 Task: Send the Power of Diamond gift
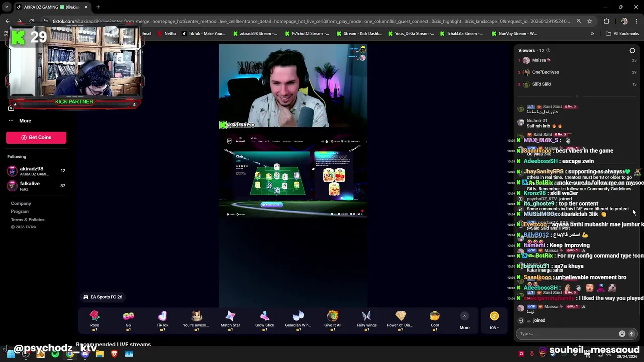tap(400, 320)
